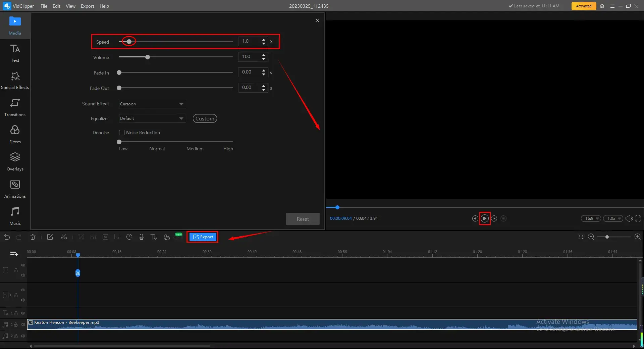This screenshot has height=349, width=644.
Task: Open the 16:9 aspect ratio dropdown
Action: pos(591,218)
